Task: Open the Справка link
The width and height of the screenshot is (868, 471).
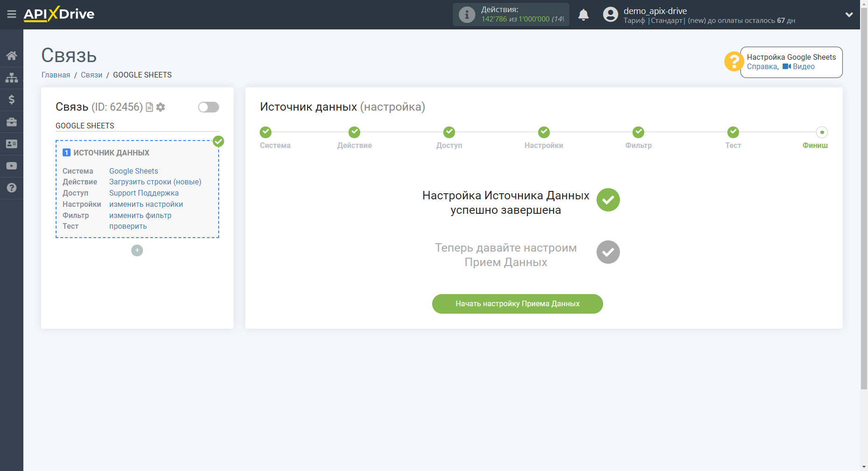Action: coord(761,67)
